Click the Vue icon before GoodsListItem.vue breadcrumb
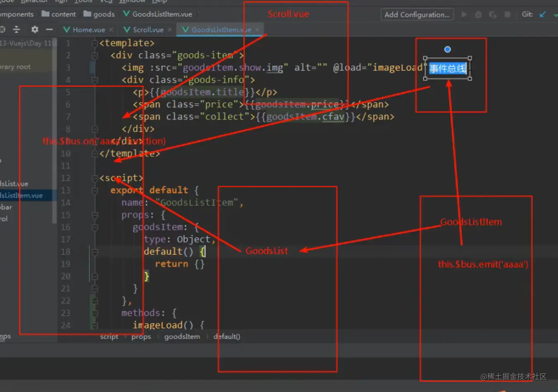558x392 pixels. click(126, 14)
